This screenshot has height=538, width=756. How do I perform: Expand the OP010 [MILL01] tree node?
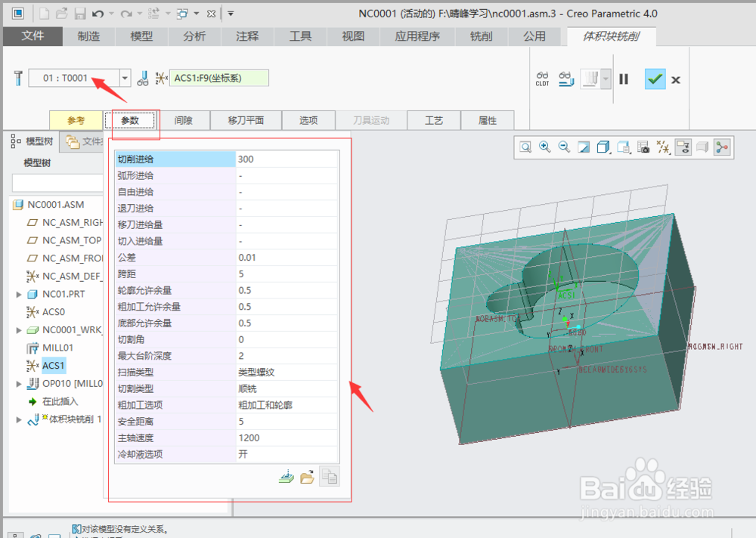19,384
